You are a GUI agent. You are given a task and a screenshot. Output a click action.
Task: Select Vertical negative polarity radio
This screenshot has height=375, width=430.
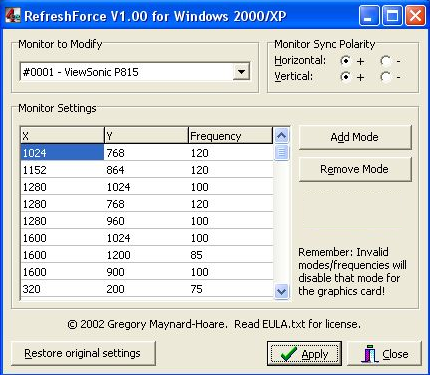coord(385,77)
